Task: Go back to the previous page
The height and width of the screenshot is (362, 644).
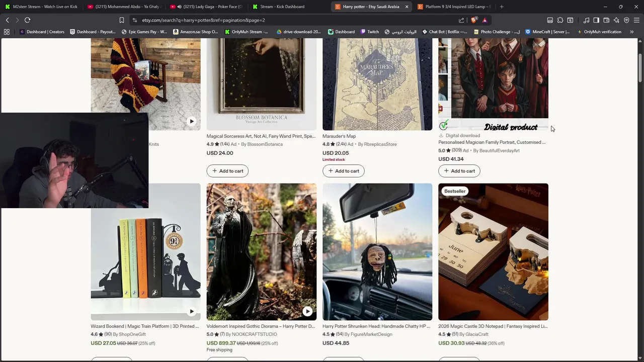Action: tap(7, 20)
